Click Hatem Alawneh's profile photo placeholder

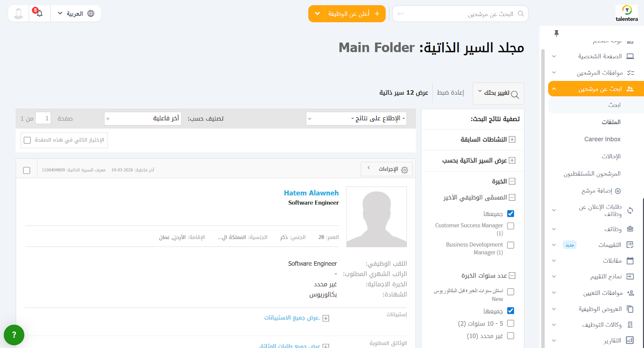point(376,217)
